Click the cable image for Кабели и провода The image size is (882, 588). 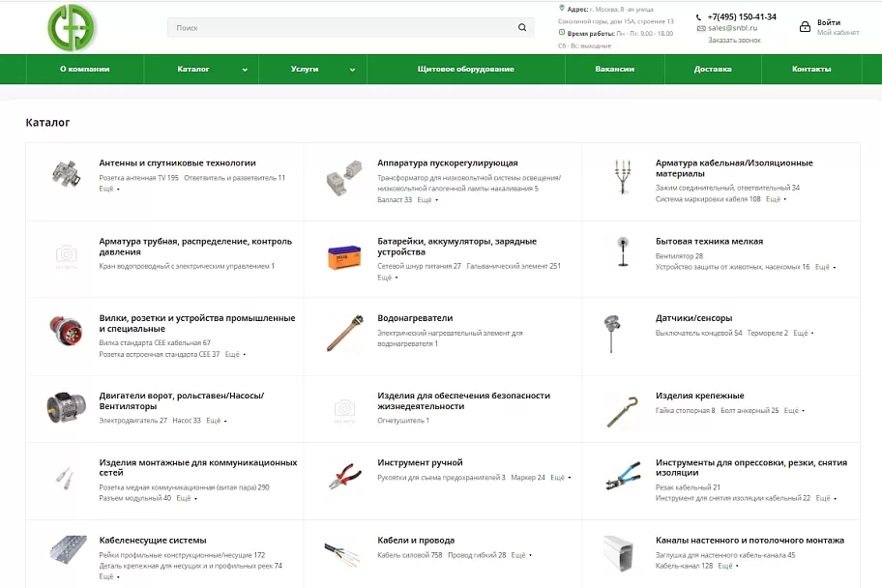click(341, 553)
